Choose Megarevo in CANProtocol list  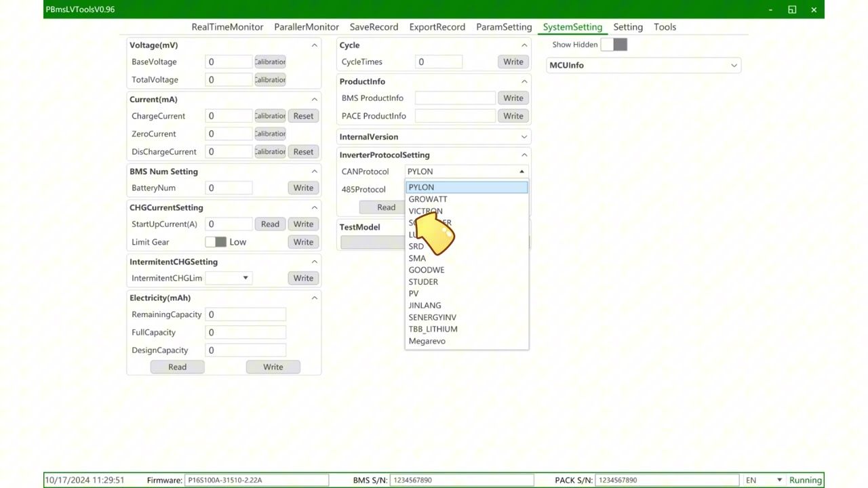click(467, 341)
